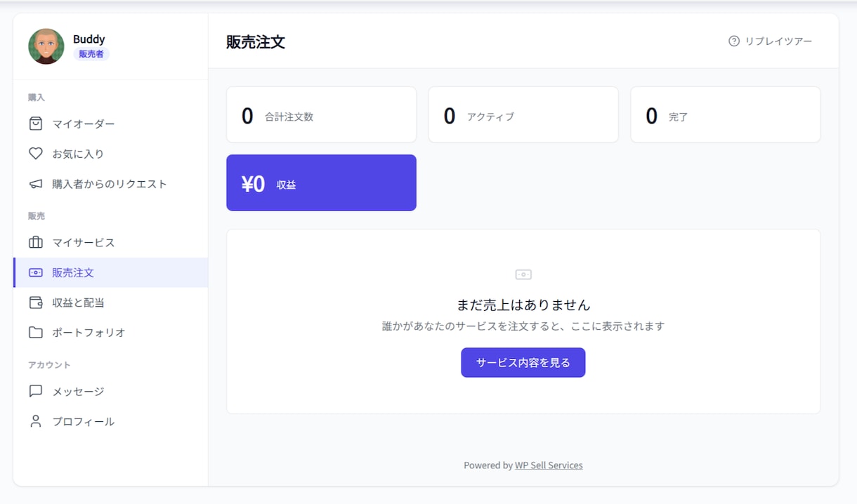Image resolution: width=857 pixels, height=504 pixels.
Task: Click the chat bubble icon beside メッセージ
Action: pyautogui.click(x=35, y=391)
